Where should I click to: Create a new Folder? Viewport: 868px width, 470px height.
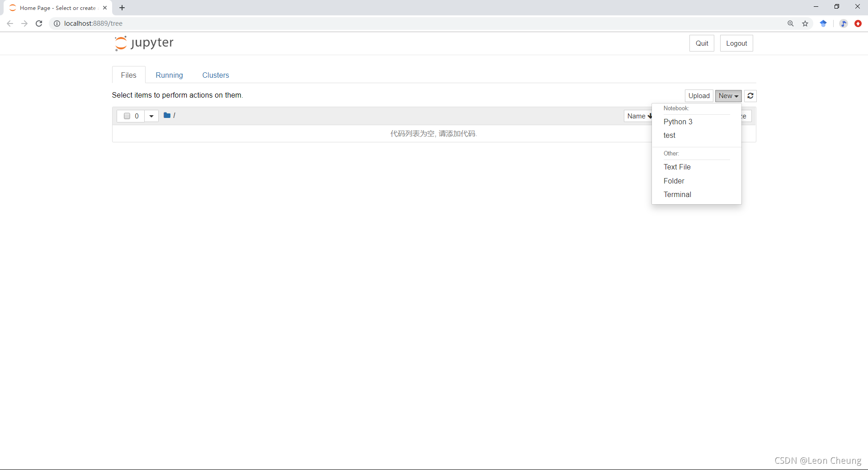pos(696,181)
